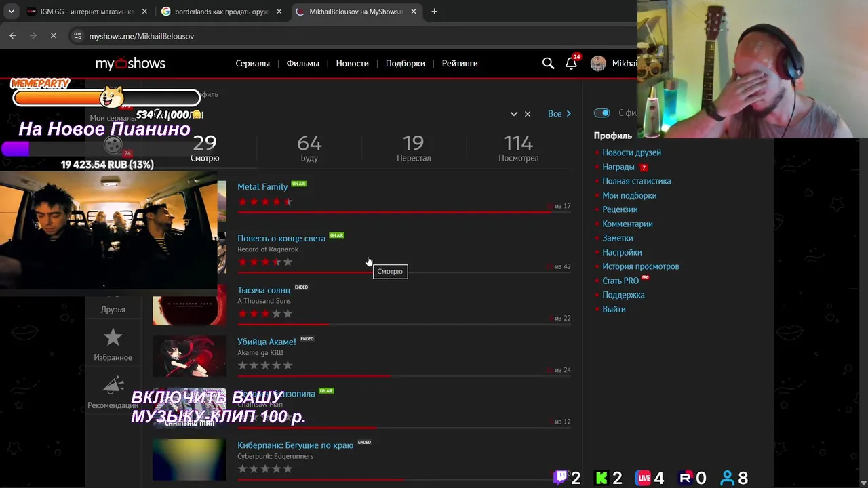868x488 pixels.
Task: Open Рецензии in the profile sidebar
Action: [x=620, y=209]
